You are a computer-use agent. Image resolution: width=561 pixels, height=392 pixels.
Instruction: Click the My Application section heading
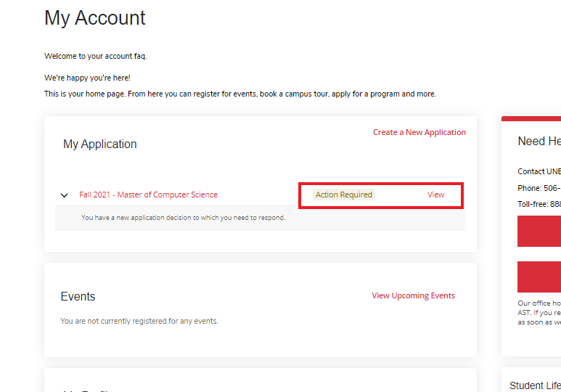coord(100,144)
